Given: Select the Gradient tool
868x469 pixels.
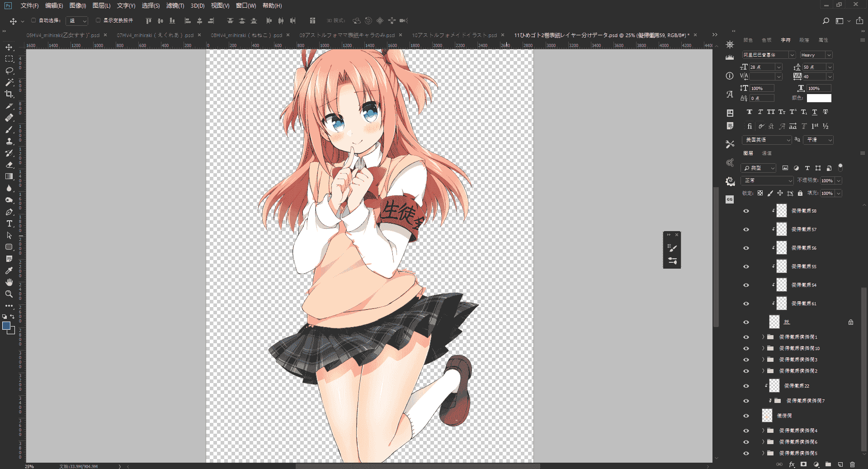Looking at the screenshot, I should [9, 176].
